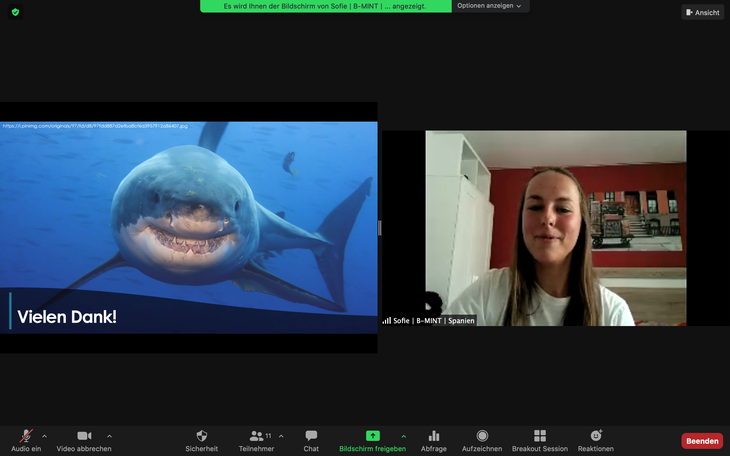Viewport: 730px width, 456px height.
Task: Open the Abfrage polling icon
Action: (x=434, y=437)
